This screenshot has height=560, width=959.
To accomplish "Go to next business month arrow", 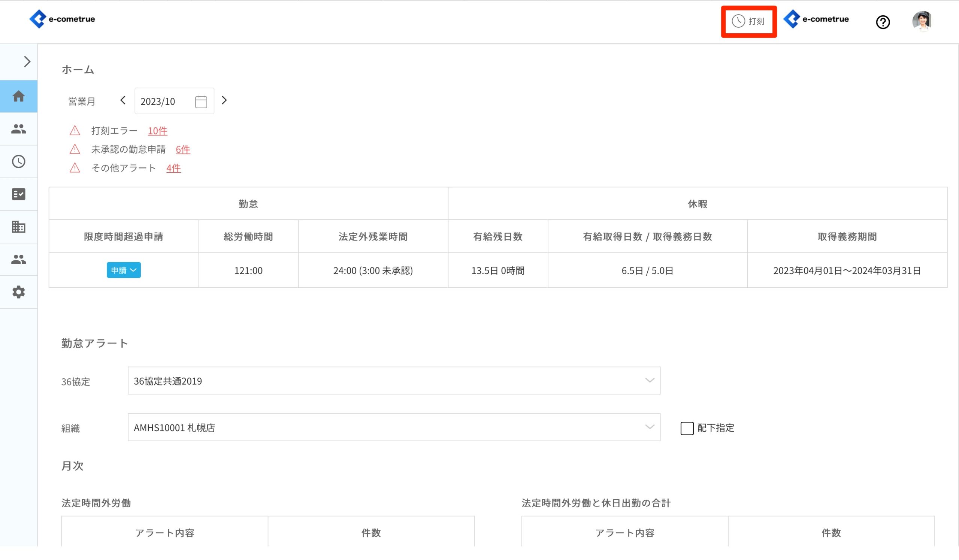I will [x=224, y=100].
